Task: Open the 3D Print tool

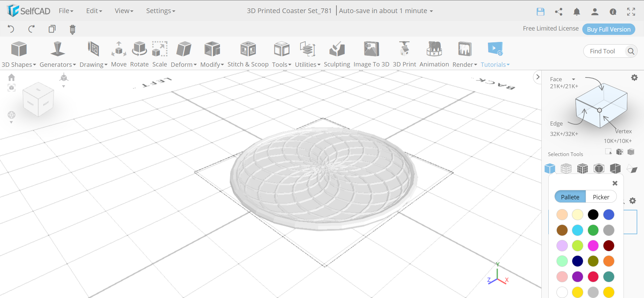Action: (404, 54)
